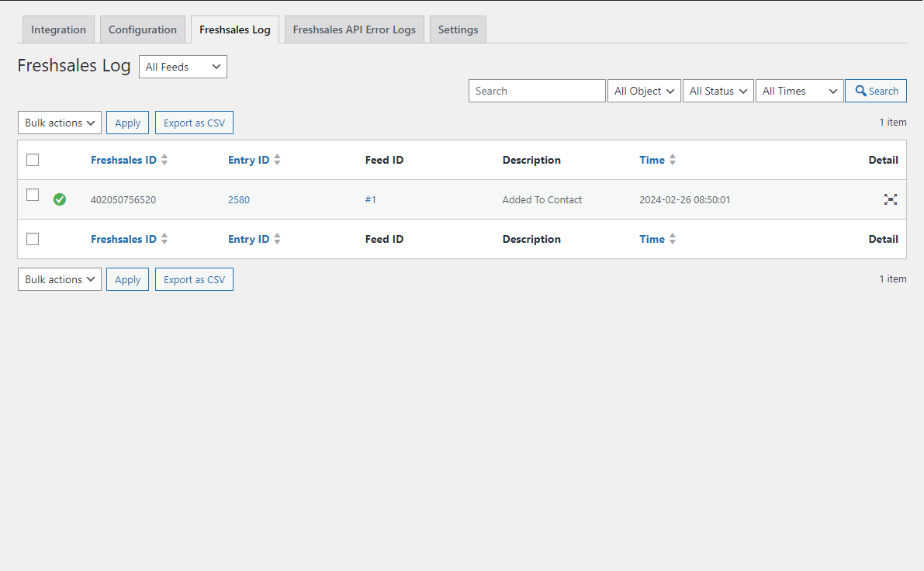Open the All Status filter dropdown
This screenshot has width=924, height=571.
(x=718, y=91)
